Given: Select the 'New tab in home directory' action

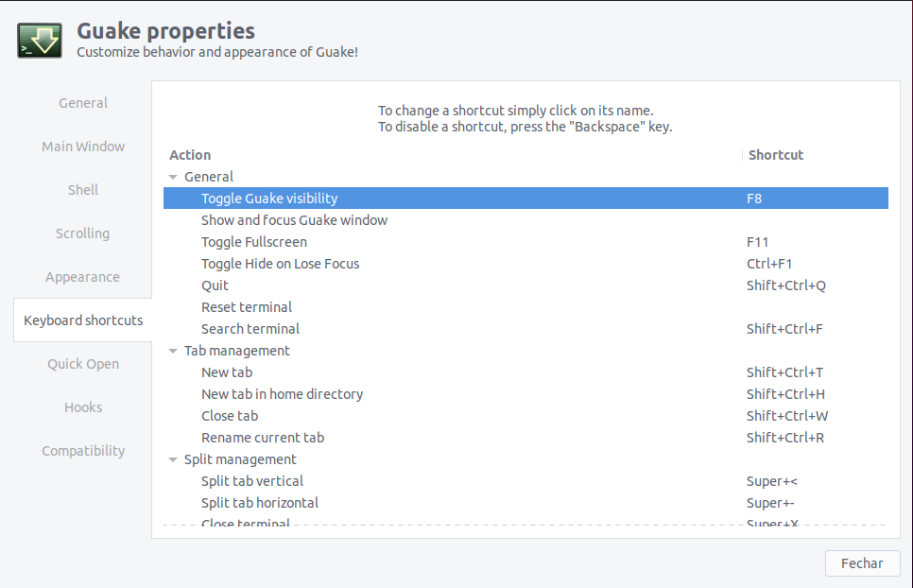Looking at the screenshot, I should (x=283, y=394).
